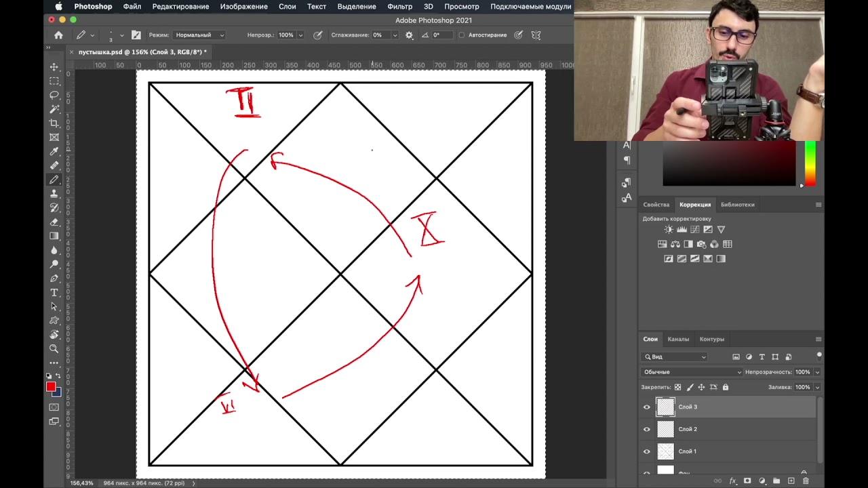The height and width of the screenshot is (488, 868).
Task: Select the Pen tool
Action: point(54,279)
